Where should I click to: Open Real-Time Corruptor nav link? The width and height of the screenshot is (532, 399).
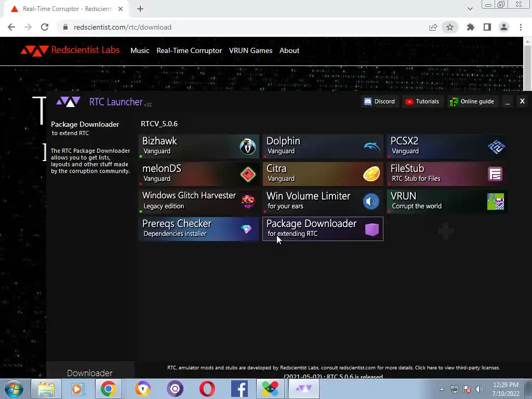coord(189,50)
